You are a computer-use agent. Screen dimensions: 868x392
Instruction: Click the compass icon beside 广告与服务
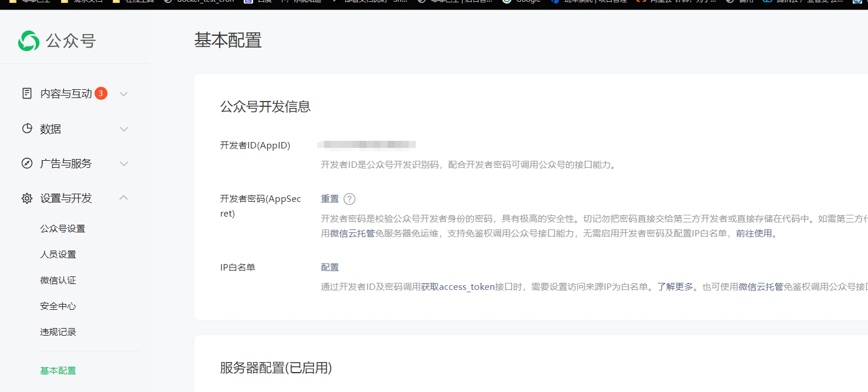click(27, 163)
